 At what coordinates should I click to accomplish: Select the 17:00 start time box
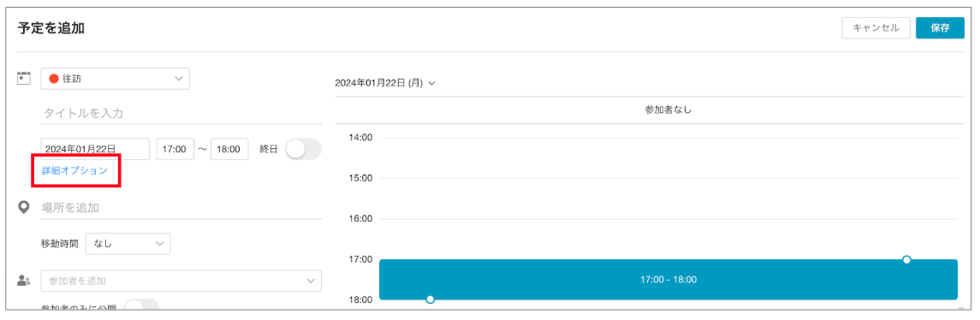[x=175, y=150]
